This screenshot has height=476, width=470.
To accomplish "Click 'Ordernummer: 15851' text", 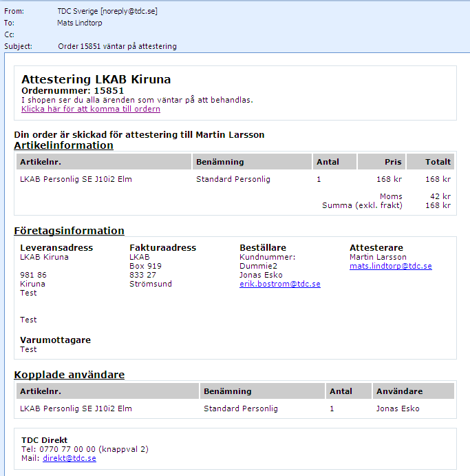I will coord(72,91).
